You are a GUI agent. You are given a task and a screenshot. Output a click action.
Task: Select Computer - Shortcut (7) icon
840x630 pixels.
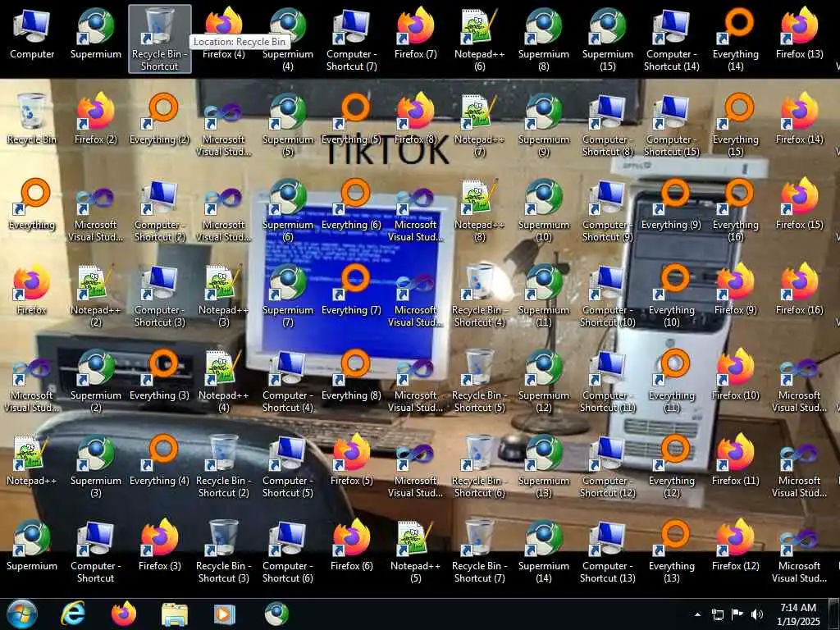[x=351, y=39]
